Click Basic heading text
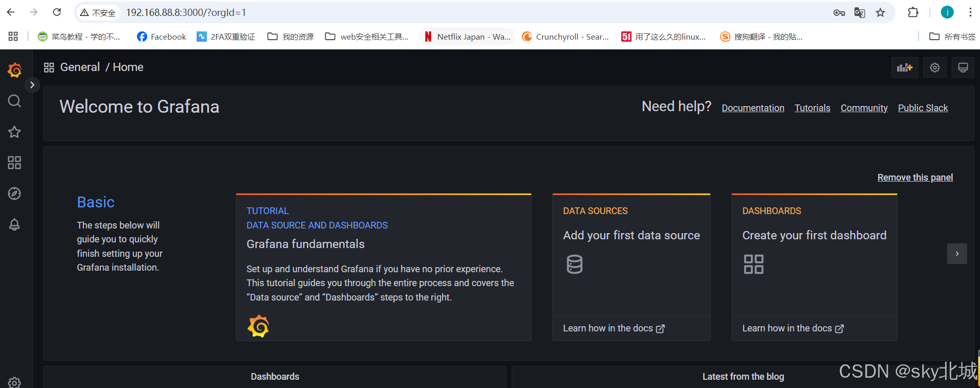This screenshot has height=388, width=980. click(96, 202)
